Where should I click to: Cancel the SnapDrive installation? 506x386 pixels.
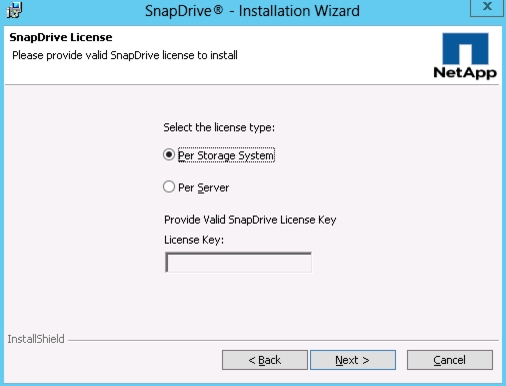tap(450, 360)
